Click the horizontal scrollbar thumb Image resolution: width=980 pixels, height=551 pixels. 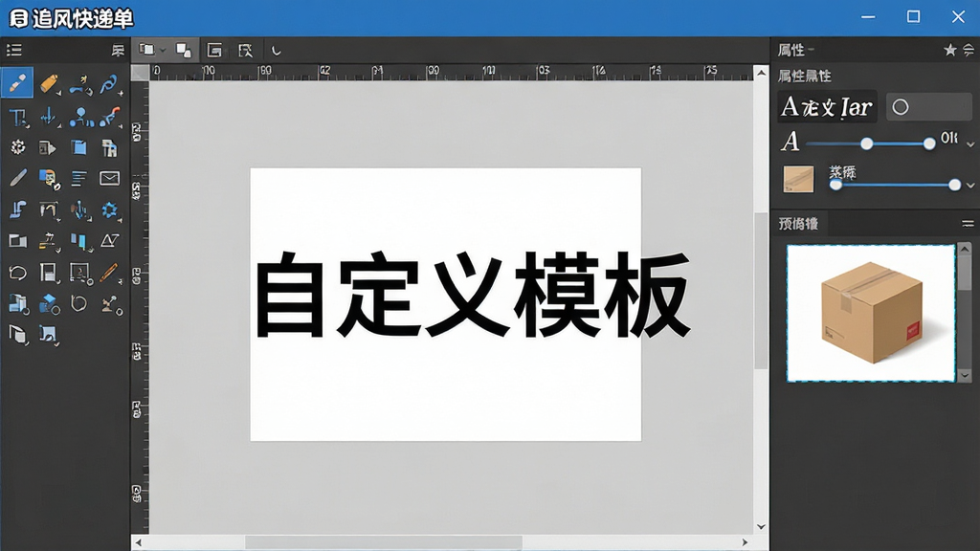(383, 542)
